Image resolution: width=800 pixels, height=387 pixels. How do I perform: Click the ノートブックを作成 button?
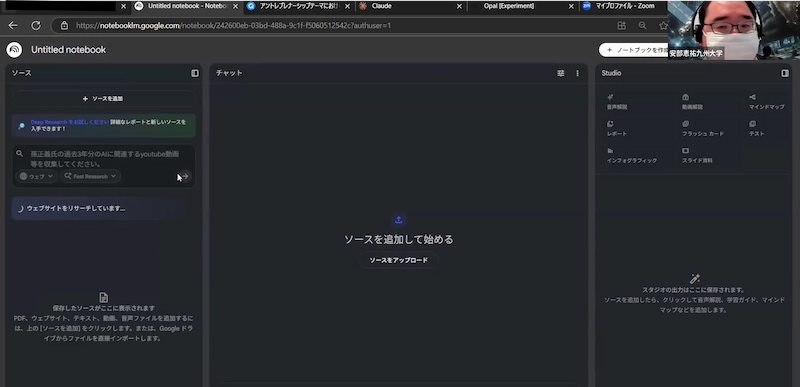point(634,50)
